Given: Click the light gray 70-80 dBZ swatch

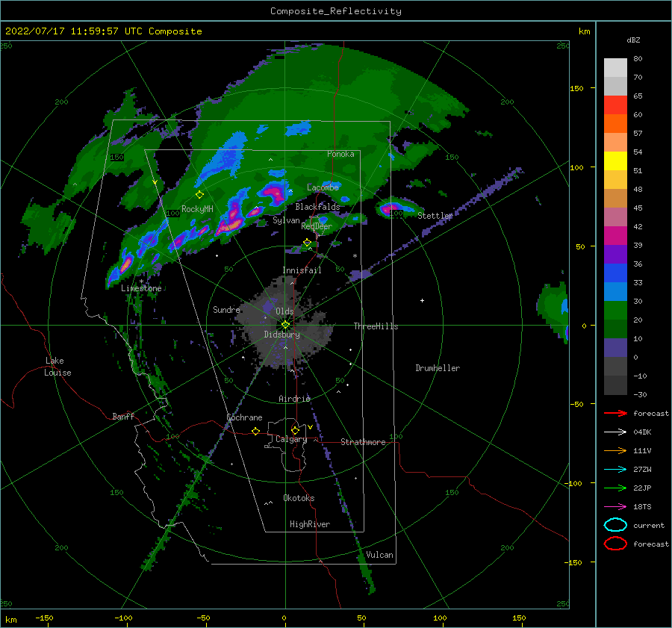Looking at the screenshot, I should [615, 68].
